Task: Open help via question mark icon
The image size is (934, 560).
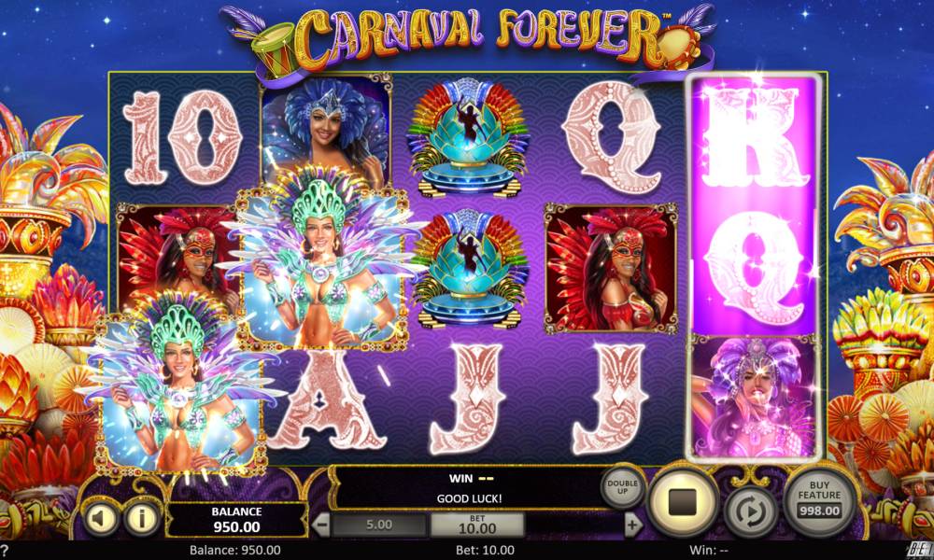Action: pyautogui.click(x=5, y=550)
